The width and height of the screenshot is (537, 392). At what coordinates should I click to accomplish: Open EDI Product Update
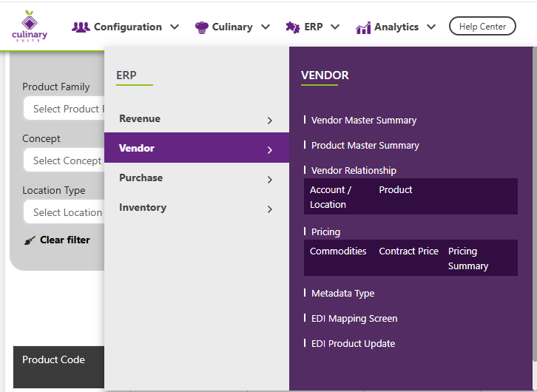(x=353, y=343)
